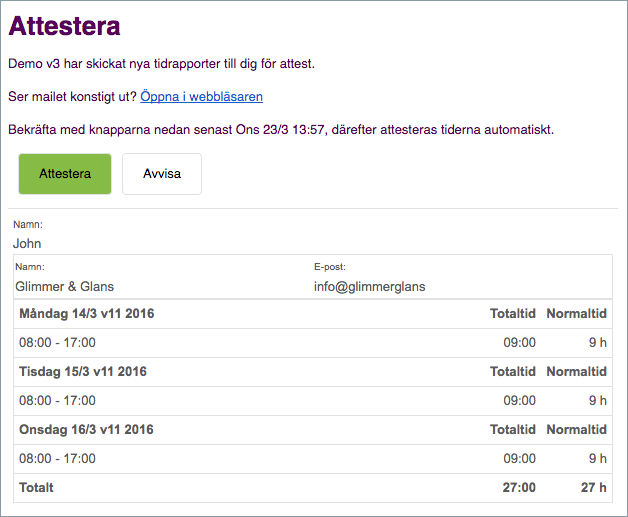Image resolution: width=628 pixels, height=517 pixels.
Task: Click the 'Bekräfta med knapparna nedan' deadline sentence
Action: [x=281, y=130]
